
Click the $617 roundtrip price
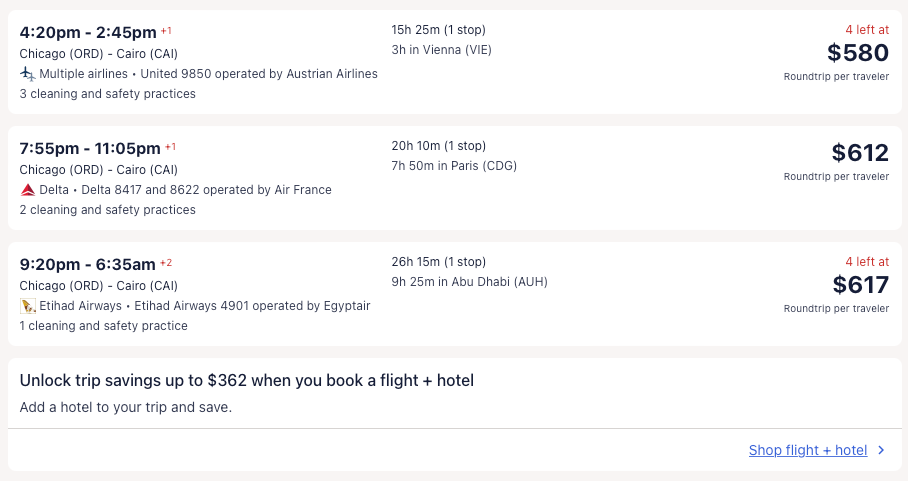(x=859, y=285)
